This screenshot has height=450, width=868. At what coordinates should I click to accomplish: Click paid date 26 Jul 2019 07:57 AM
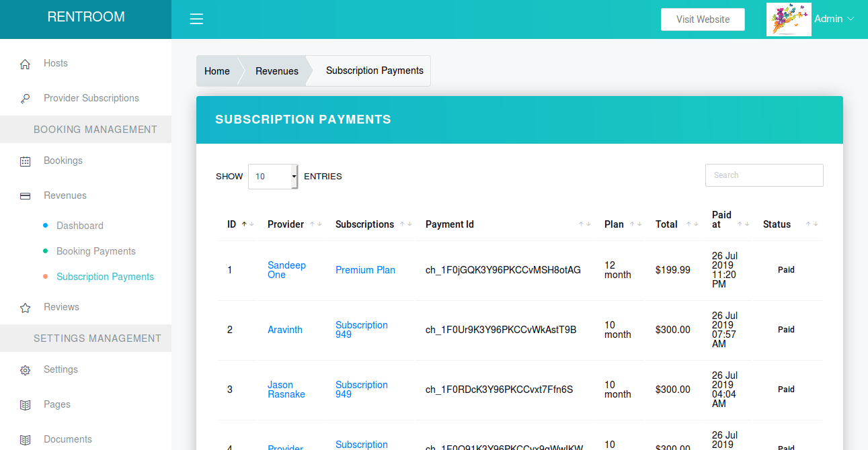(725, 330)
